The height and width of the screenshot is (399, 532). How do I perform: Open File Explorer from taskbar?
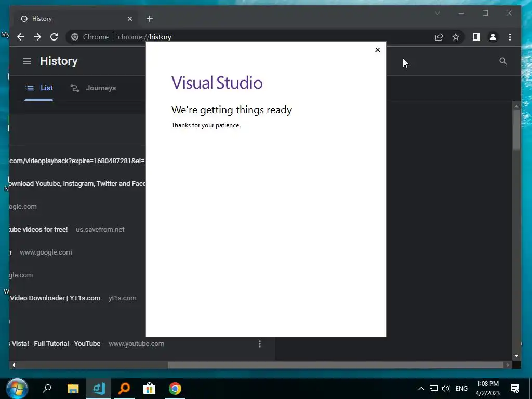point(73,389)
